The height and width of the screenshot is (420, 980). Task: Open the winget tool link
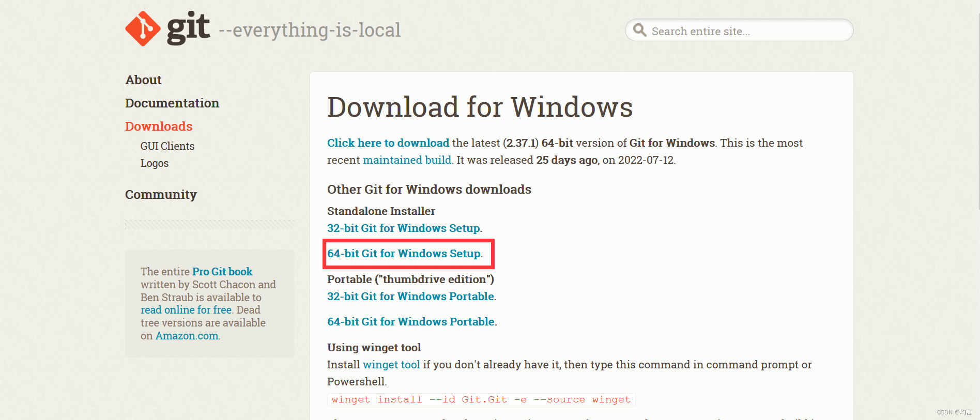(x=391, y=365)
